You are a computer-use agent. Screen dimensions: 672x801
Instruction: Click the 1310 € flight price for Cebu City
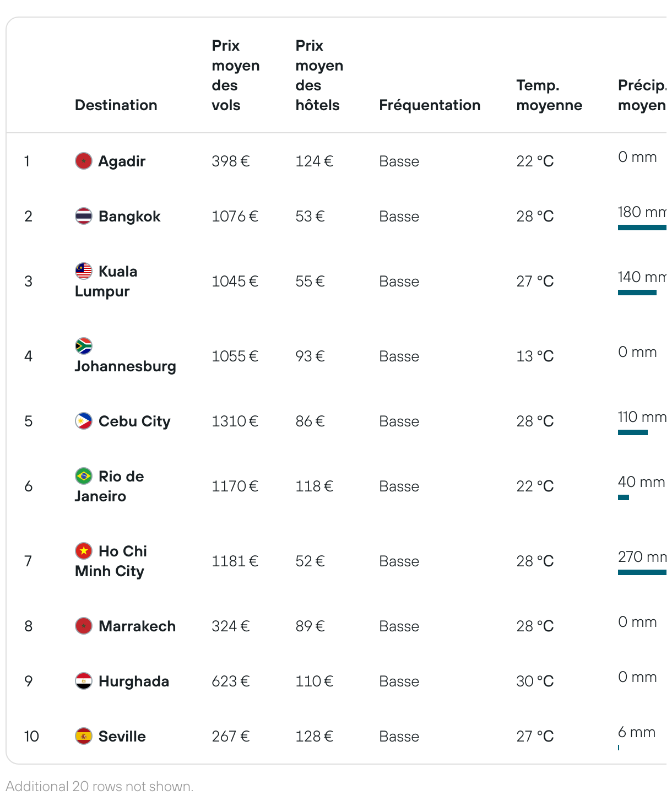pos(235,421)
